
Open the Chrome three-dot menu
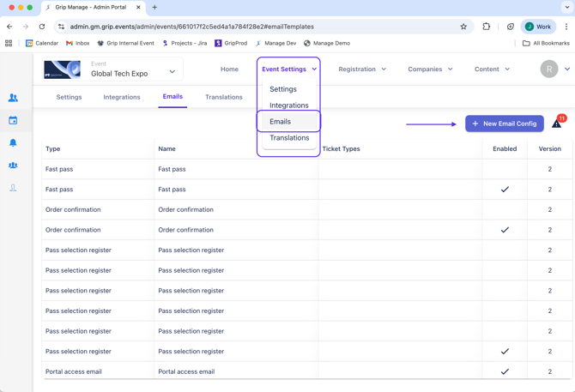(566, 27)
